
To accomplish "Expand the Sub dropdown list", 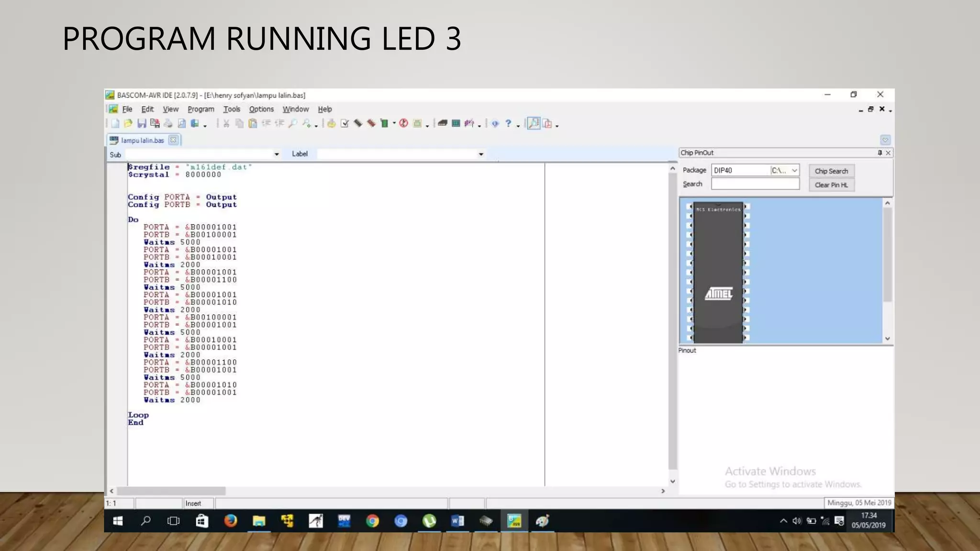I will [x=277, y=154].
